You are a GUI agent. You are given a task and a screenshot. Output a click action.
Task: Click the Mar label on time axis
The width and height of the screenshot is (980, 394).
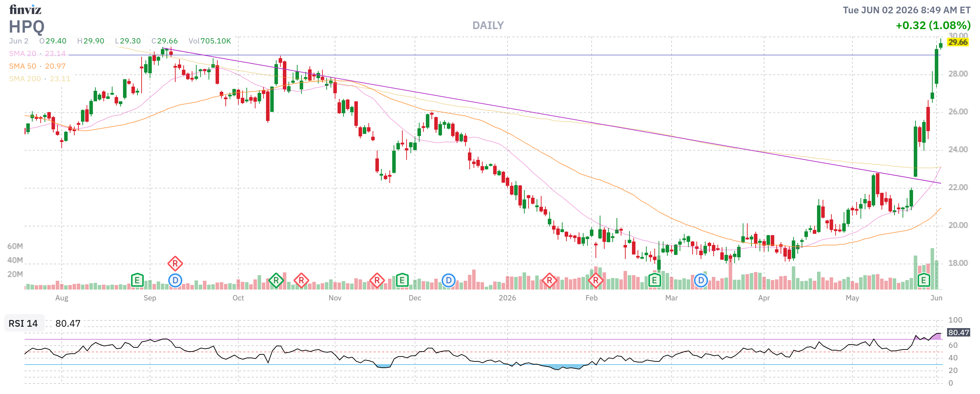(x=672, y=298)
